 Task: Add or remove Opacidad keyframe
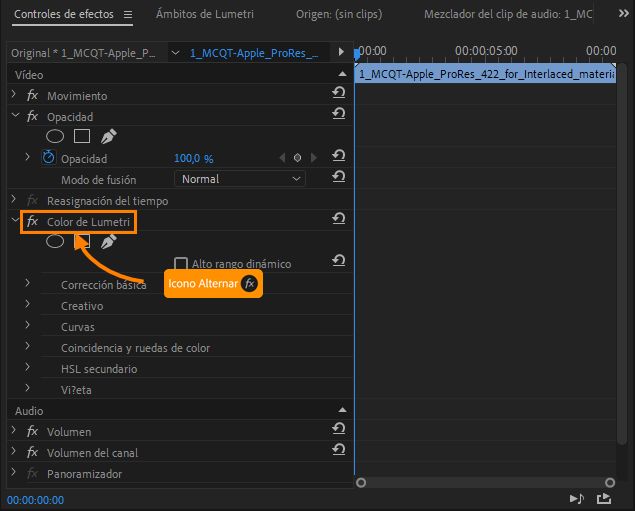(x=297, y=158)
